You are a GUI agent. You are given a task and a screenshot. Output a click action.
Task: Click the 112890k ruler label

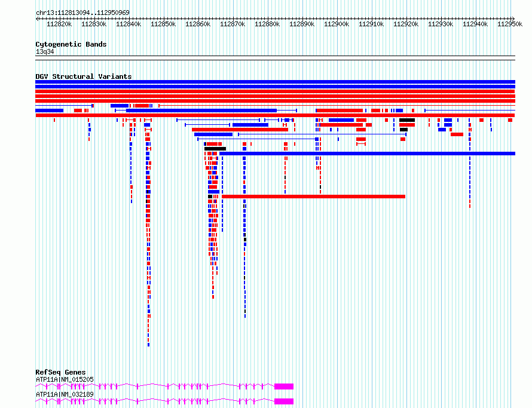(302, 24)
